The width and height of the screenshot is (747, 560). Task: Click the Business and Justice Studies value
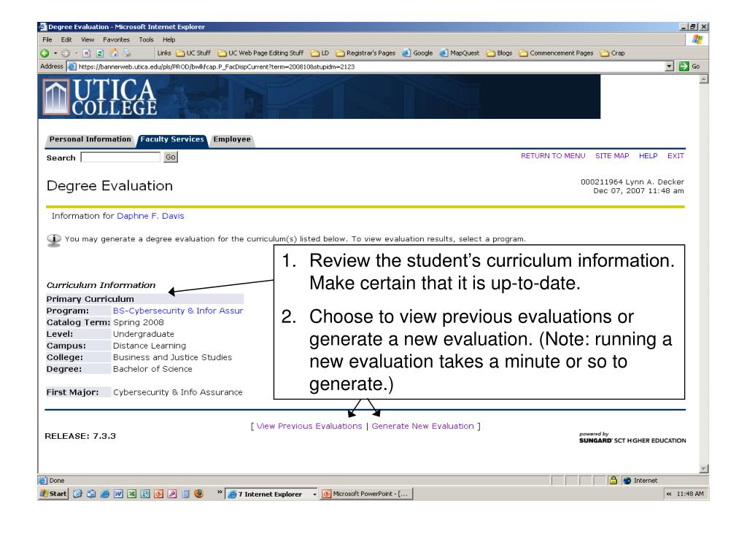click(172, 357)
